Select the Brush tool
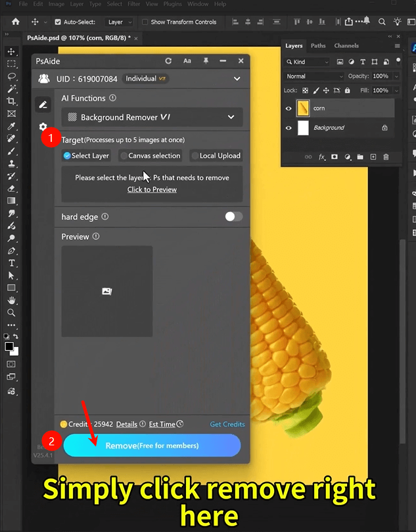Viewport: 416px width, 532px height. 11,151
